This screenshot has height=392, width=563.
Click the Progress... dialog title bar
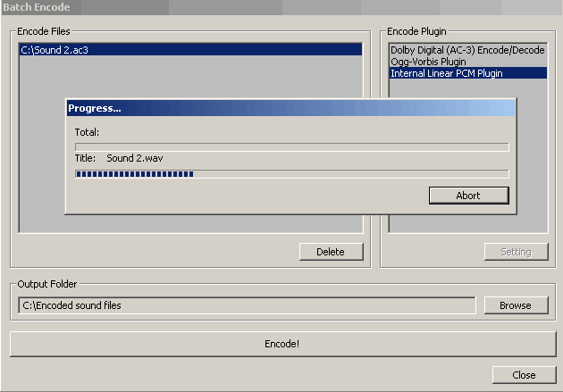tap(290, 108)
